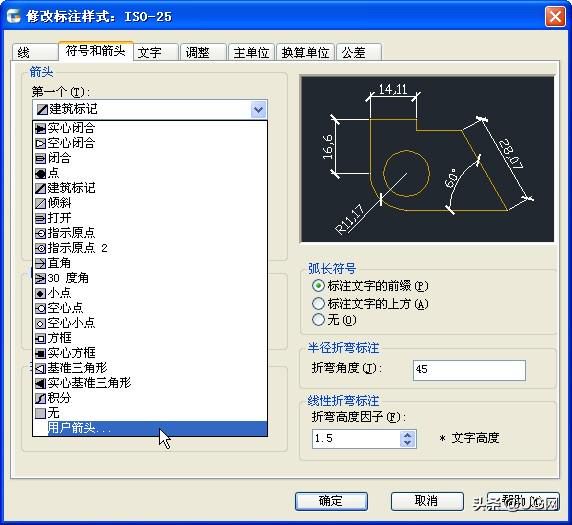Image resolution: width=572 pixels, height=525 pixels.
Task: Collapse the 第一个 arrowhead dropdown arrow
Action: [258, 109]
